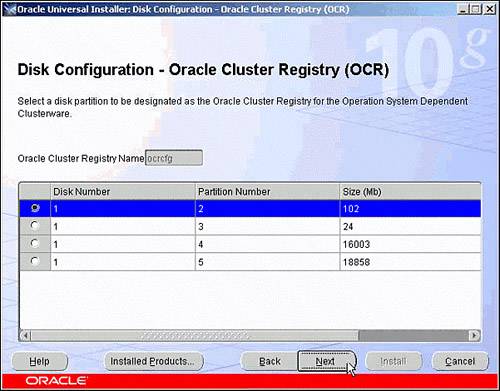Click the installer icon in title bar
The height and width of the screenshot is (391, 500).
coord(10,9)
